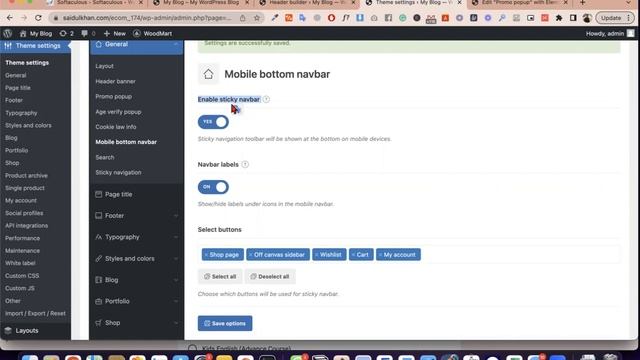
Task: Open Promo popup settings
Action: point(113,97)
